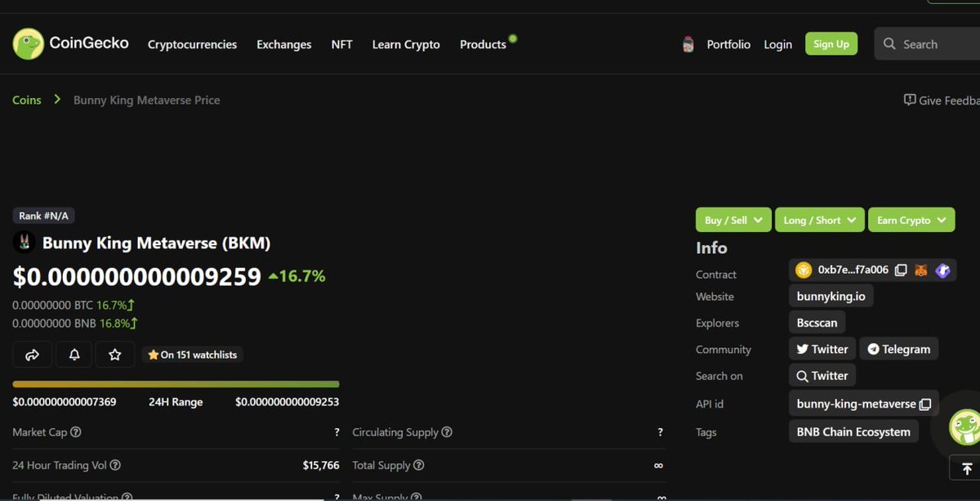Click the Login link
The width and height of the screenshot is (980, 501).
click(777, 44)
